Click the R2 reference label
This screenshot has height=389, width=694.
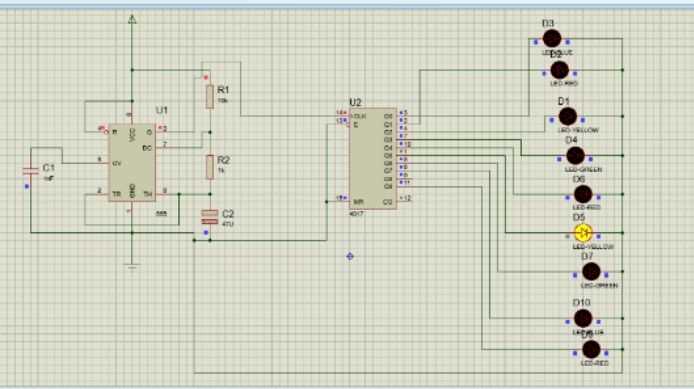pos(224,160)
